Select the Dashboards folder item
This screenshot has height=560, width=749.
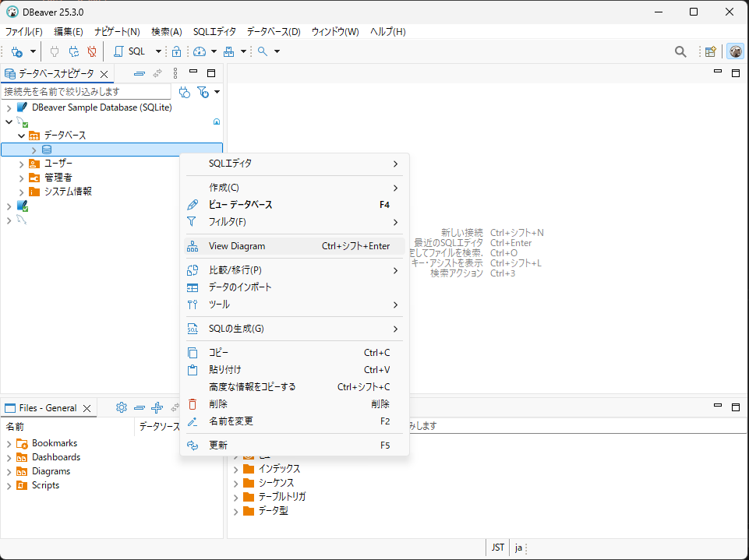coord(56,457)
